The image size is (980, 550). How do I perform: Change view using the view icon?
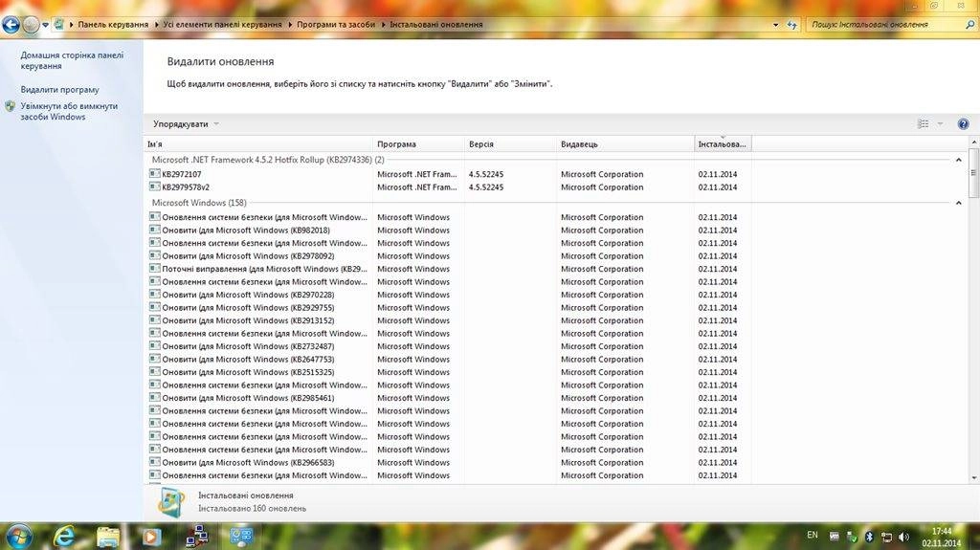coord(923,124)
